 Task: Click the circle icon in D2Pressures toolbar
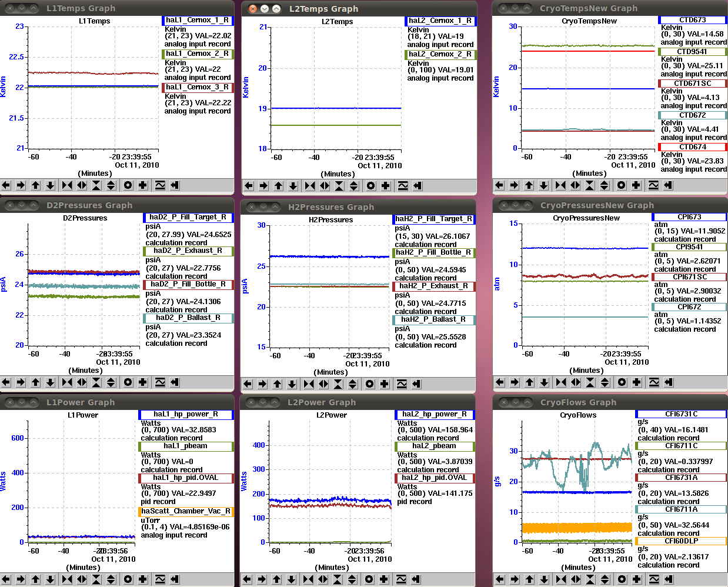[128, 382]
